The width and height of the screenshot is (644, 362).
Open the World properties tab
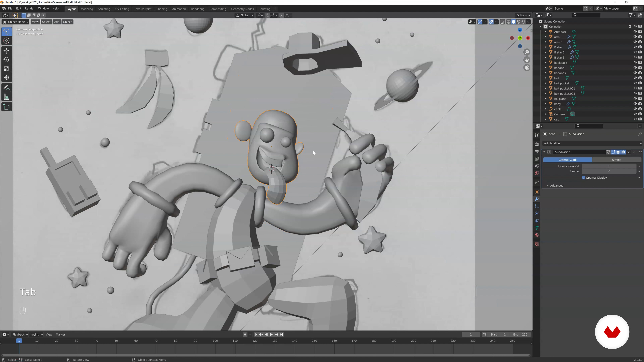[536, 173]
